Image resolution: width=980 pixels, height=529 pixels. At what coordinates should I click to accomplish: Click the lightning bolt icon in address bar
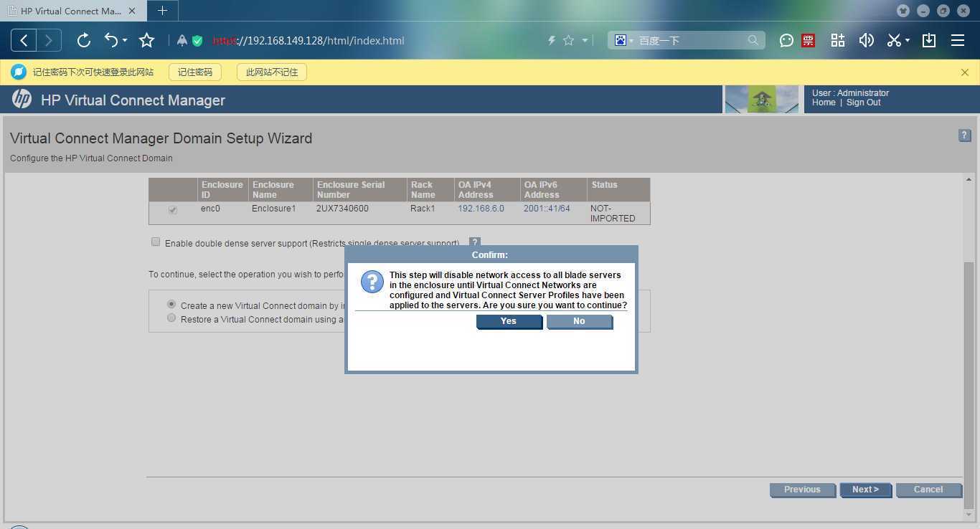coord(552,41)
